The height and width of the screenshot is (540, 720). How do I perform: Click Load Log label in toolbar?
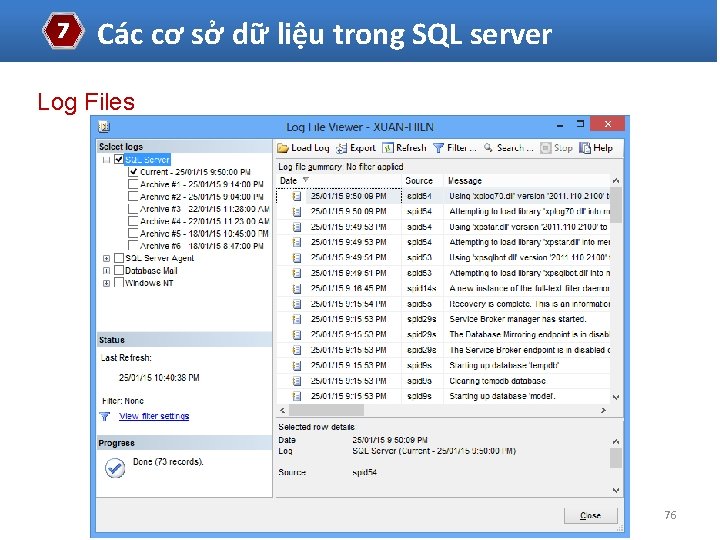click(x=310, y=148)
